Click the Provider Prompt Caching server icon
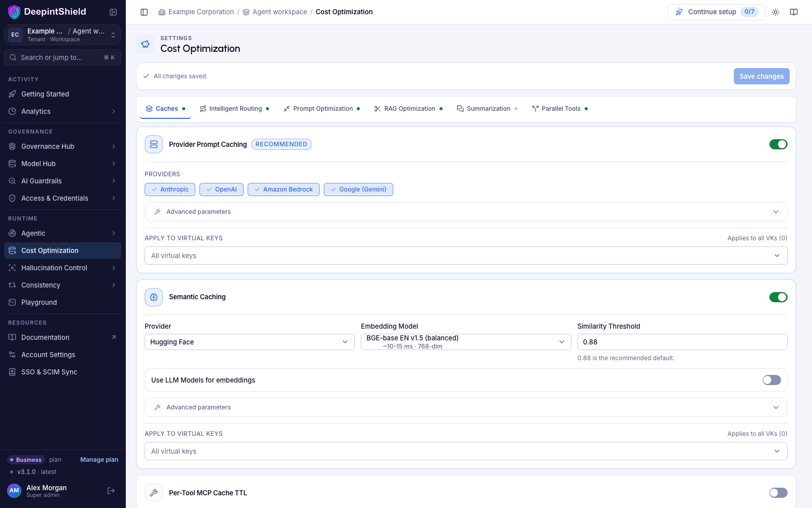This screenshot has height=508, width=812. coord(154,144)
